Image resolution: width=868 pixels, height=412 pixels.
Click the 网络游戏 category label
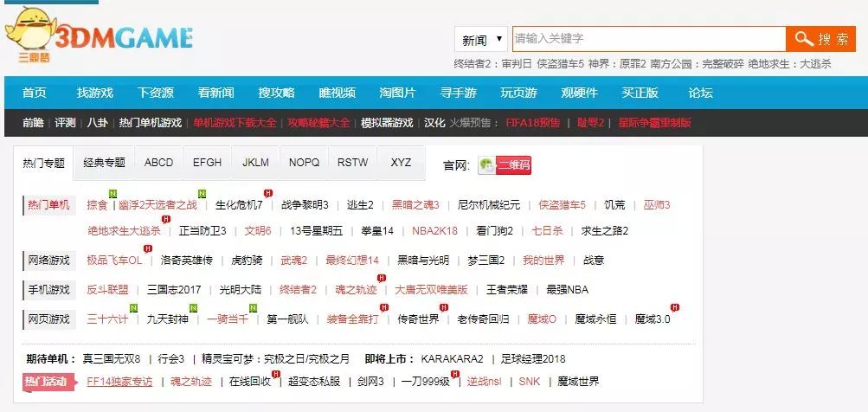tap(48, 261)
